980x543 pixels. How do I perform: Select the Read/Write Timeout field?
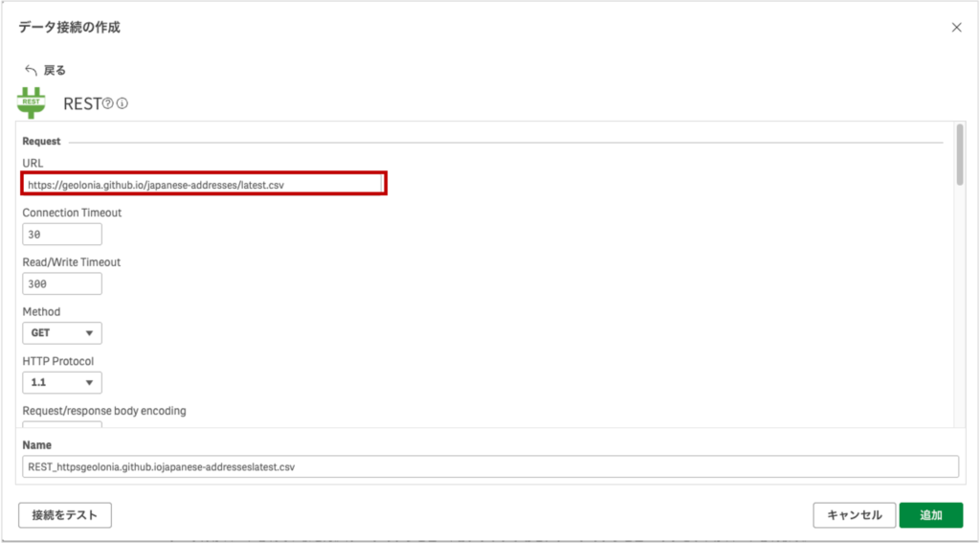point(62,283)
